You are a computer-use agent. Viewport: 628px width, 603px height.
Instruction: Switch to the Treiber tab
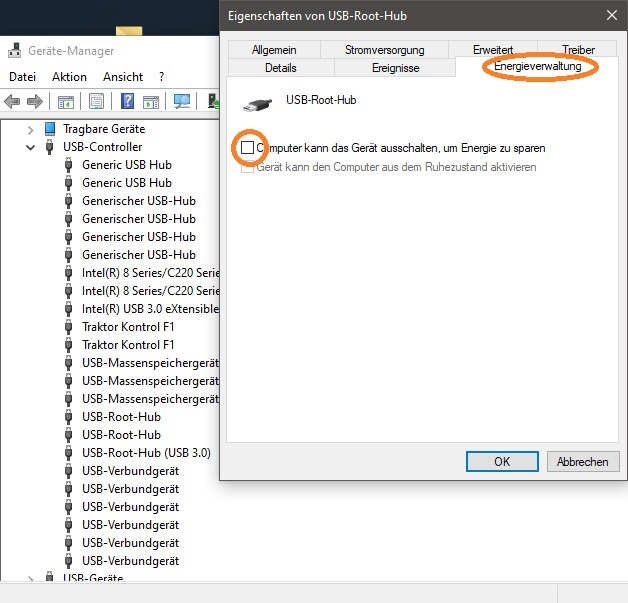pos(578,50)
